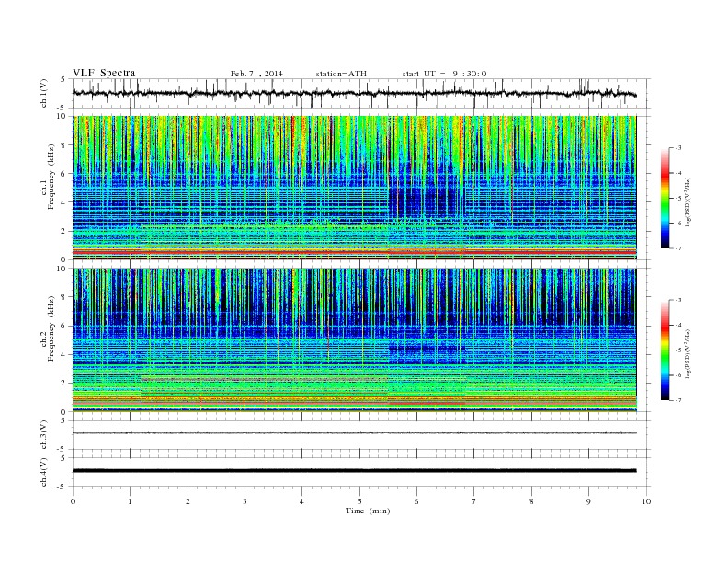Image resolution: width=728 pixels, height=563 pixels.
Task: Click the '-7' label on ch.2 color bar
Action: tap(677, 400)
